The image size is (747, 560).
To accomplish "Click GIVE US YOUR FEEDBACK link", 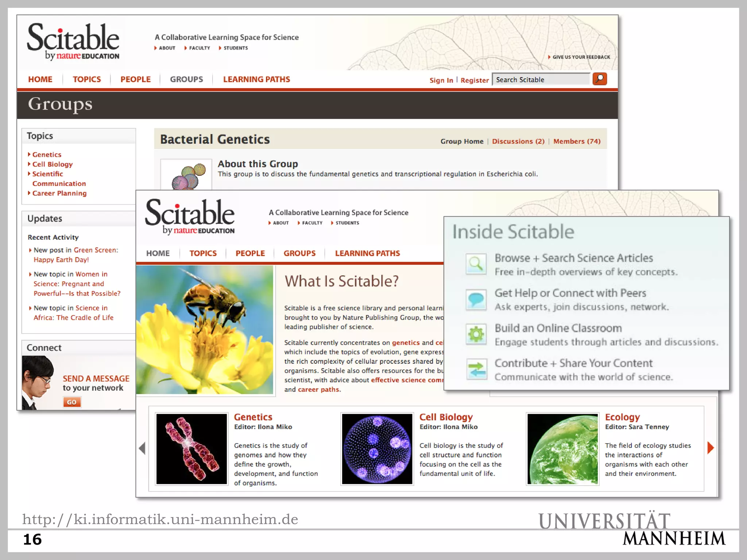I will 579,57.
